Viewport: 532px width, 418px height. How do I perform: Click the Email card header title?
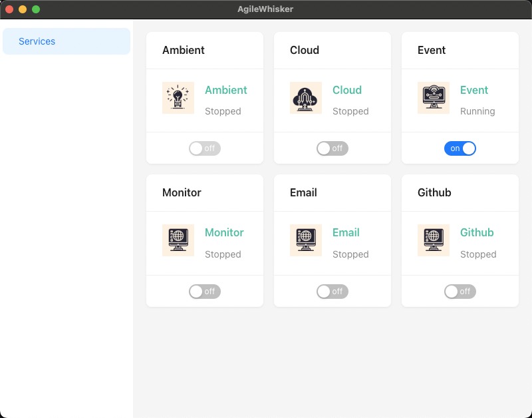pyautogui.click(x=303, y=192)
